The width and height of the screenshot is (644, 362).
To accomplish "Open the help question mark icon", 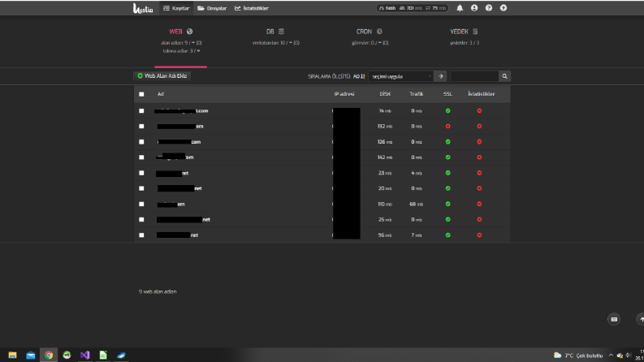I will tap(489, 8).
